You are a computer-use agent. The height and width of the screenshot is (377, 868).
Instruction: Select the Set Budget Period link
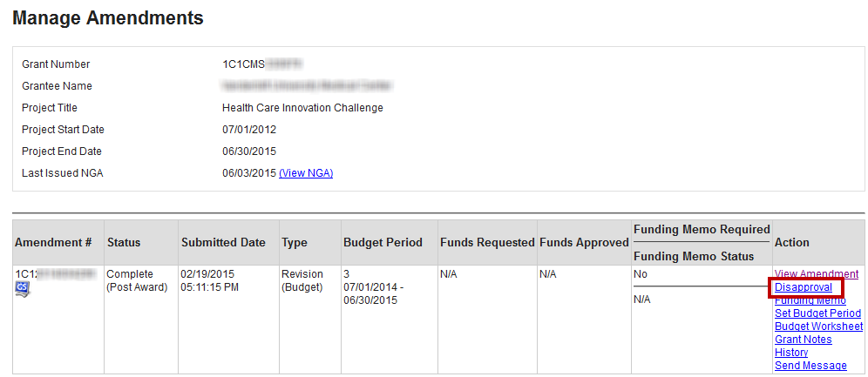coord(817,313)
